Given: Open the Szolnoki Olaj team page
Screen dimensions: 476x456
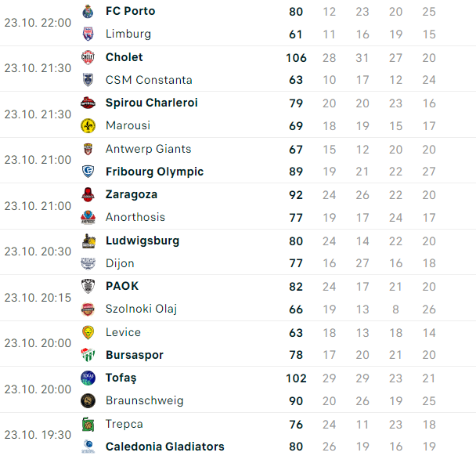Looking at the screenshot, I should 141,309.
